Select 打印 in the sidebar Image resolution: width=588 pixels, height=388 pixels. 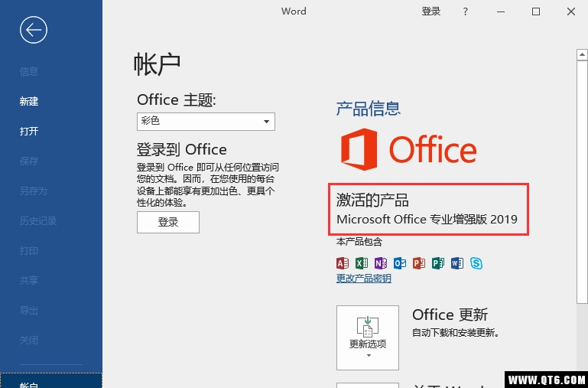[29, 251]
